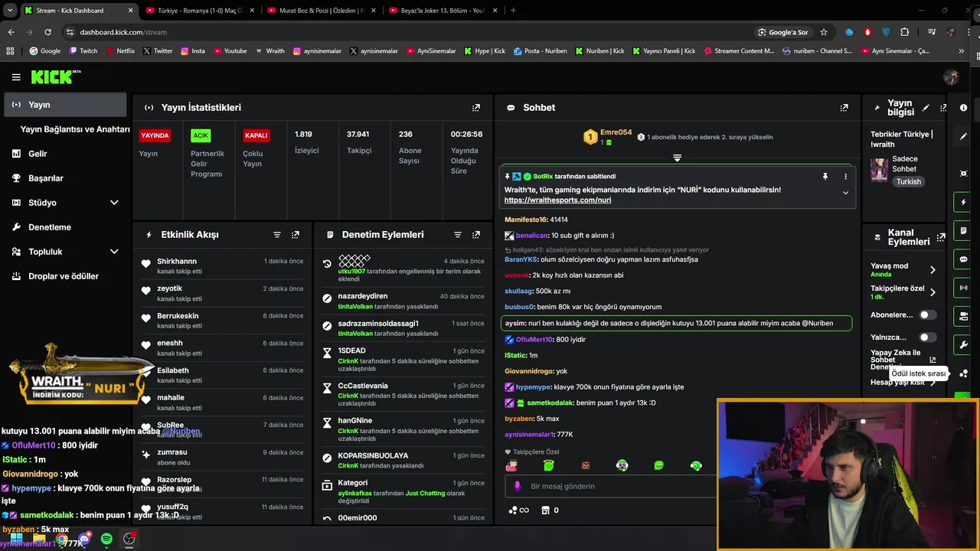The height and width of the screenshot is (551, 980).
Task: Open Yayın Bağlantısı ve Anahtarı page
Action: (75, 129)
